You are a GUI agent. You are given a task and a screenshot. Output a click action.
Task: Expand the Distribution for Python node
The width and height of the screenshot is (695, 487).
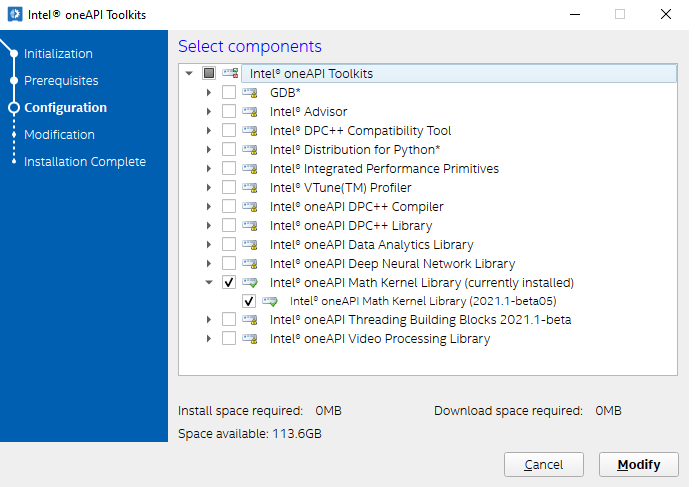click(x=209, y=150)
